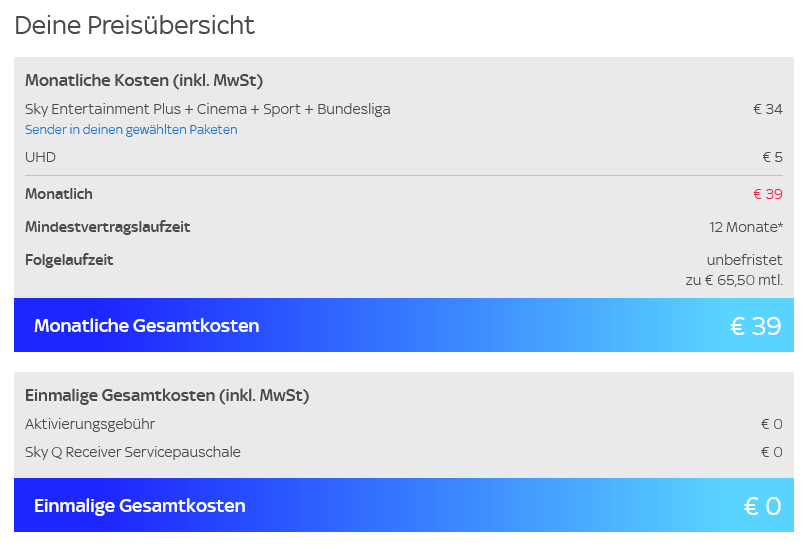The image size is (809, 549).
Task: Click the large € 0 in the bottom banner
Action: 762,506
